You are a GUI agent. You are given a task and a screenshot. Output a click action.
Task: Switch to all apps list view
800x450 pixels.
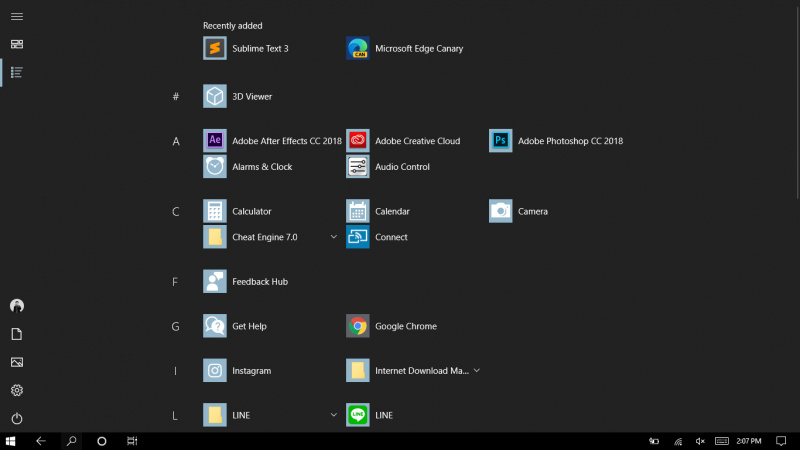click(x=17, y=72)
